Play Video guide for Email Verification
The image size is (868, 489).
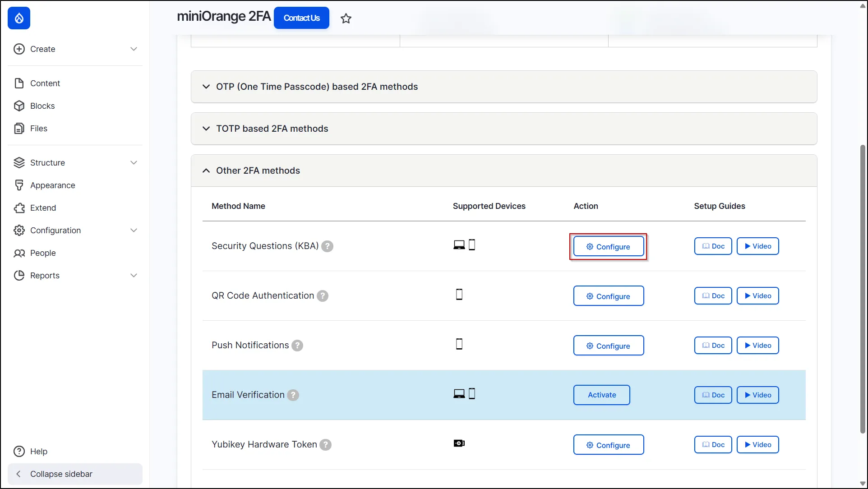(x=758, y=395)
